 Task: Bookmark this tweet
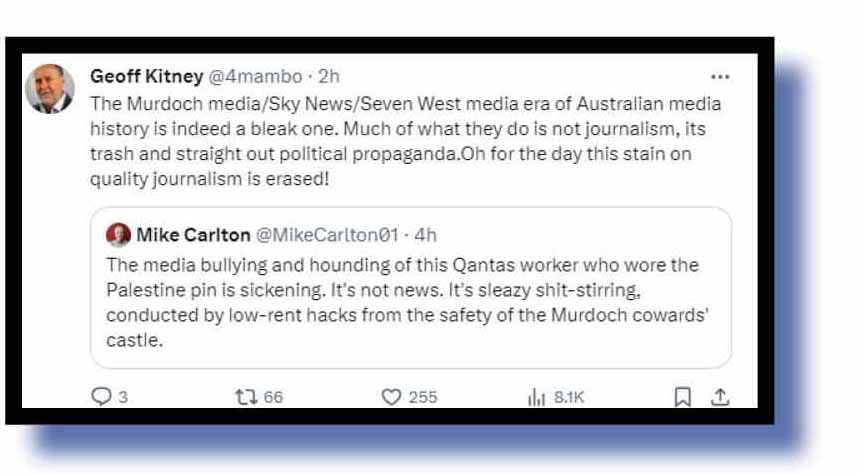pyautogui.click(x=682, y=397)
